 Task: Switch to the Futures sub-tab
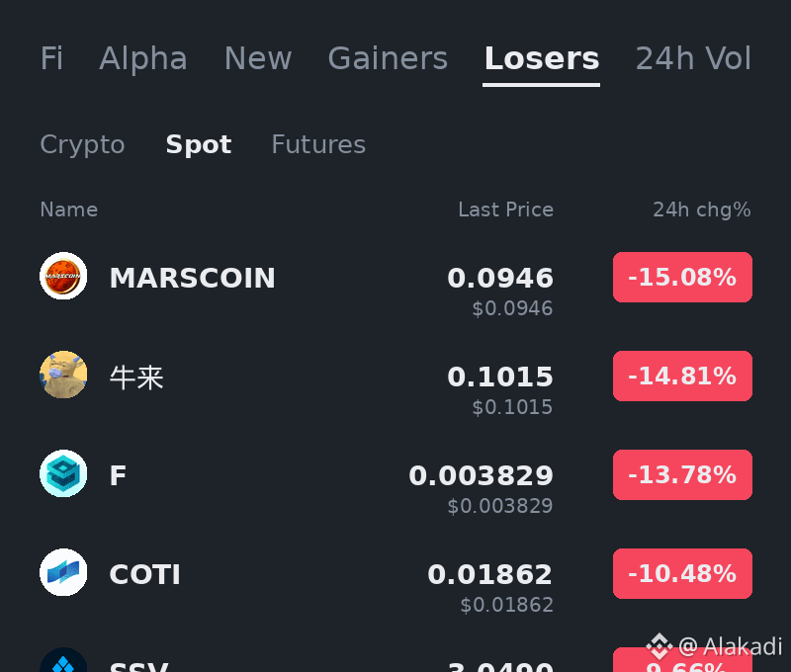(x=318, y=144)
